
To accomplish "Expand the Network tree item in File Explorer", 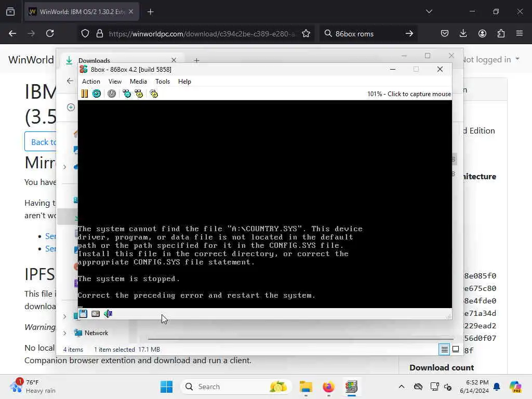I will click(x=64, y=333).
